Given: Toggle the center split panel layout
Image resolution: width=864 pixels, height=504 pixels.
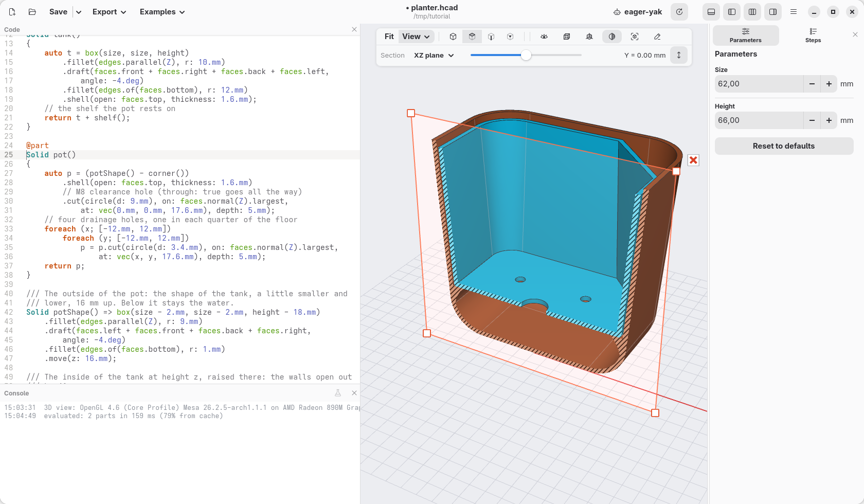Looking at the screenshot, I should click(x=752, y=12).
